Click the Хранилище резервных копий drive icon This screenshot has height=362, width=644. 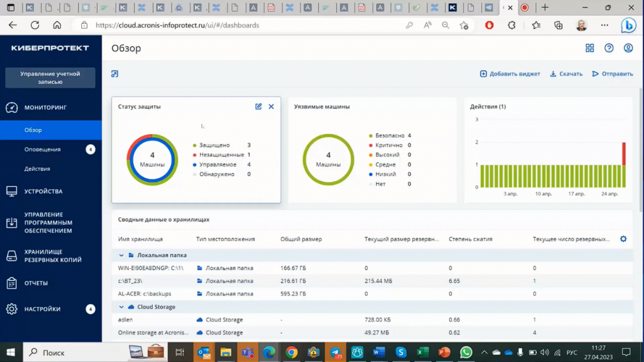(x=11, y=256)
